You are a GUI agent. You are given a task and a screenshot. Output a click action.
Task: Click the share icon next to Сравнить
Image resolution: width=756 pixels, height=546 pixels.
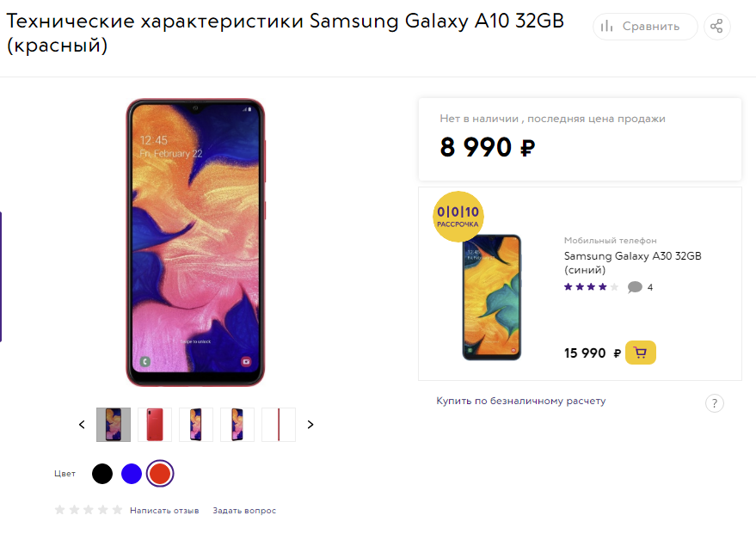click(x=717, y=26)
